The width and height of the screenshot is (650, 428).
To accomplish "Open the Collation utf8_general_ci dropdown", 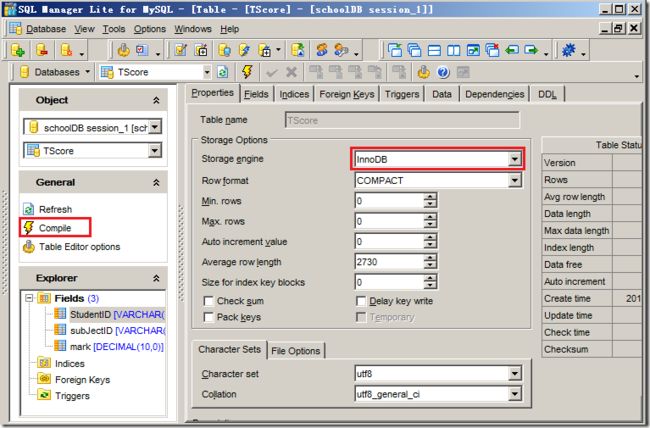I will [x=514, y=394].
